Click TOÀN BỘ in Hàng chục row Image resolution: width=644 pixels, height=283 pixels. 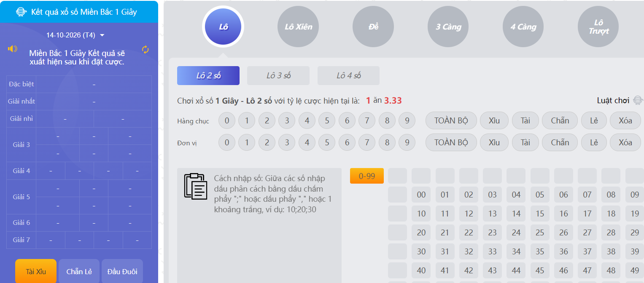click(x=451, y=120)
